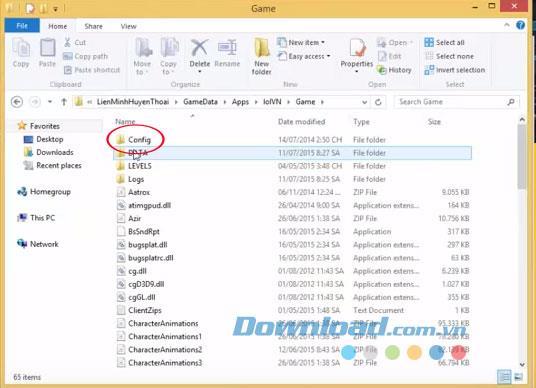Expand the address bar history dropdown
This screenshot has width=536, height=388.
[364, 102]
